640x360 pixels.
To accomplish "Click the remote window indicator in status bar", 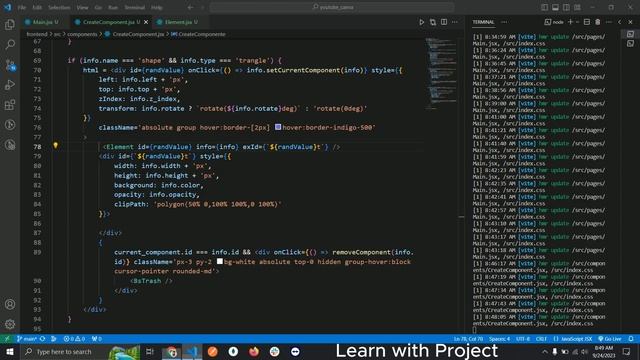I will pos(7,339).
